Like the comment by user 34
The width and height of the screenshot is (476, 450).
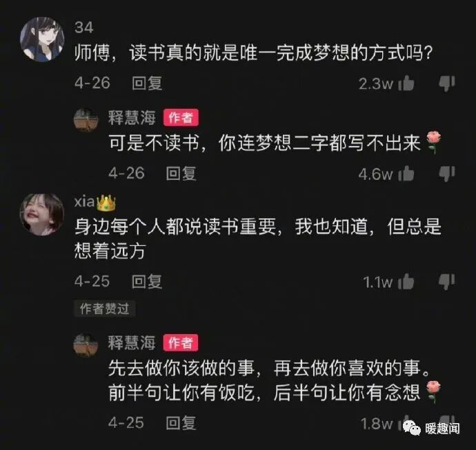point(406,83)
